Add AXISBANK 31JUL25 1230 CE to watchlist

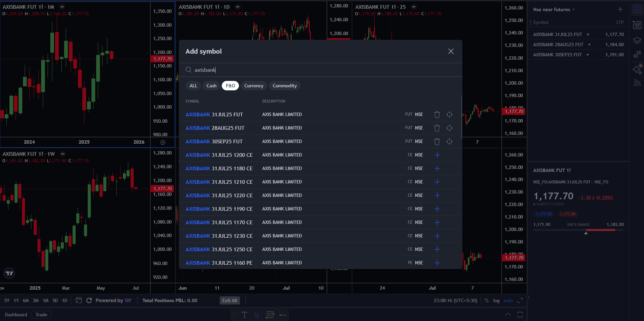(x=437, y=236)
